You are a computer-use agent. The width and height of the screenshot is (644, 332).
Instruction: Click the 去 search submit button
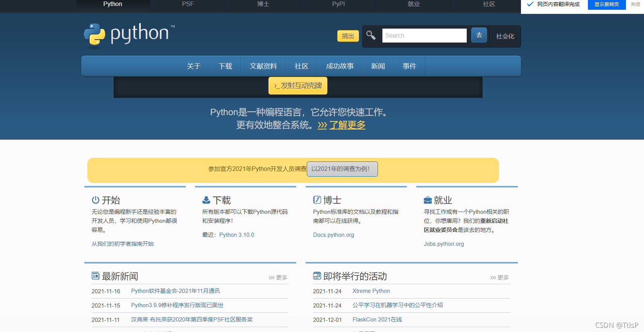pos(479,35)
